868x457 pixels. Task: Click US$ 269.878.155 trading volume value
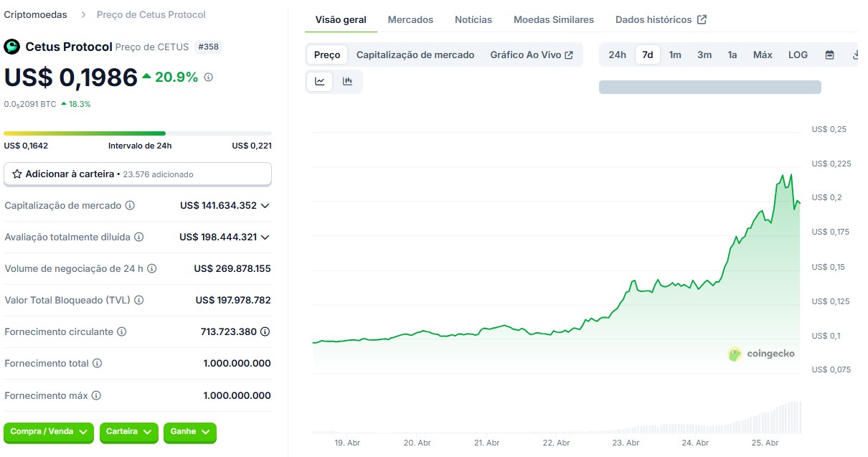coord(232,268)
